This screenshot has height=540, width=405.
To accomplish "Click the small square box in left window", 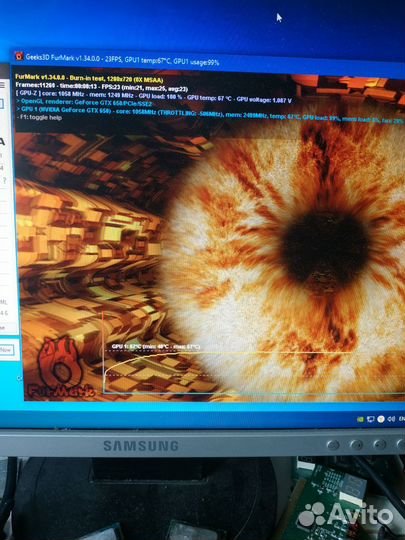I will [2, 104].
